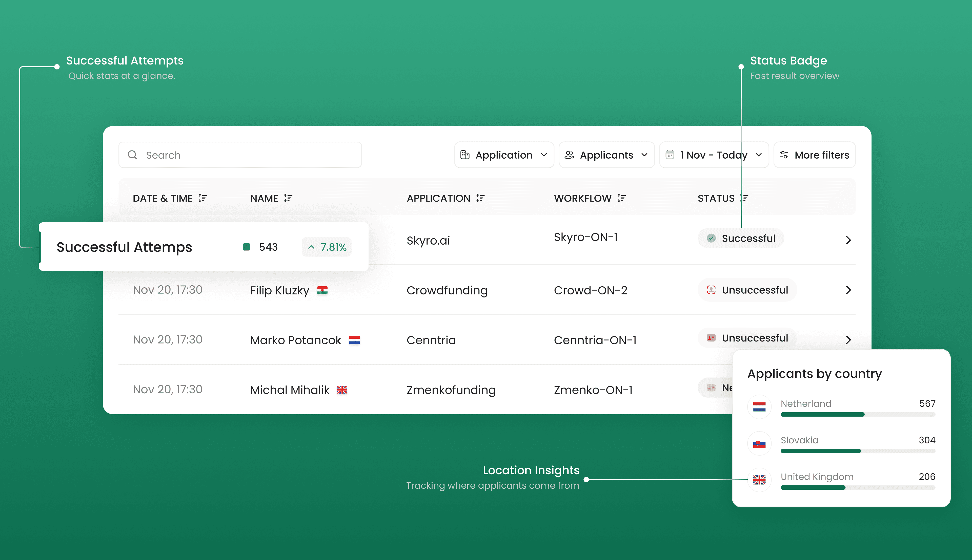This screenshot has height=560, width=972.
Task: Open Cenntria row details chevron
Action: (848, 340)
